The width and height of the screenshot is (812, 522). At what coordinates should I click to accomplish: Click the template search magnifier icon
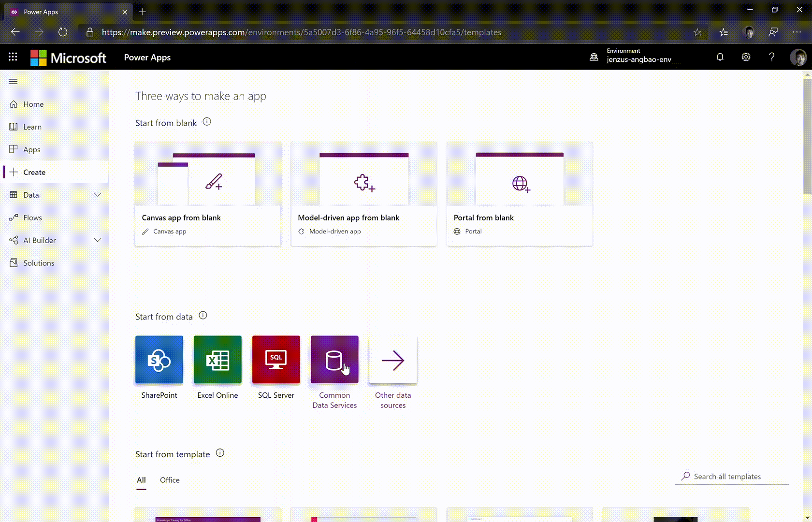click(x=685, y=476)
